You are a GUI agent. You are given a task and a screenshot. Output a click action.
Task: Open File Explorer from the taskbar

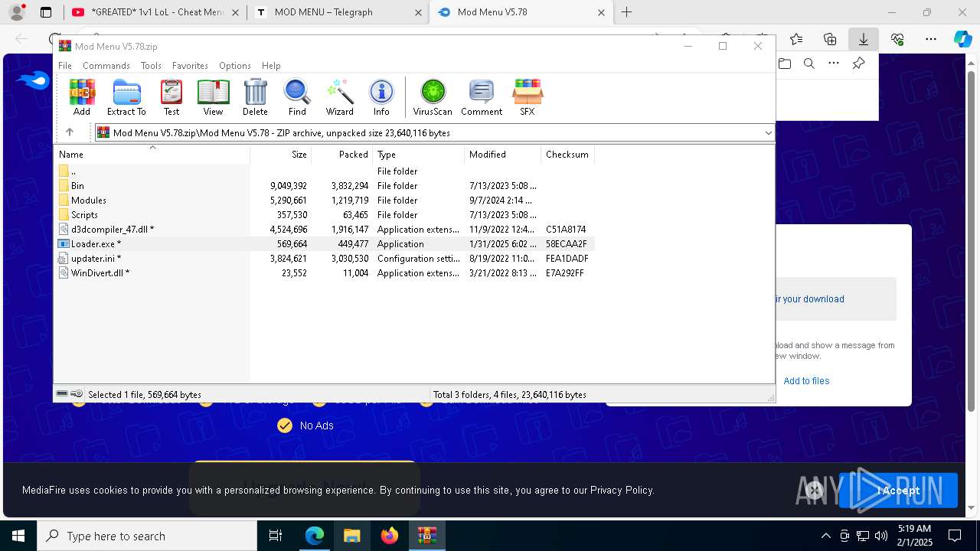point(351,536)
